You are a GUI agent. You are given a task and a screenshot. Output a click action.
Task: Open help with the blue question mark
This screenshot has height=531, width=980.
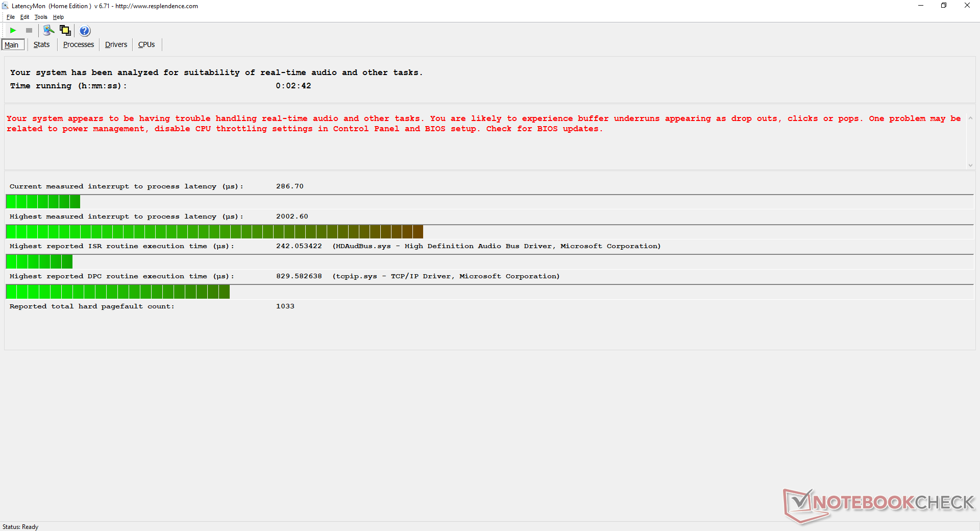[85, 31]
